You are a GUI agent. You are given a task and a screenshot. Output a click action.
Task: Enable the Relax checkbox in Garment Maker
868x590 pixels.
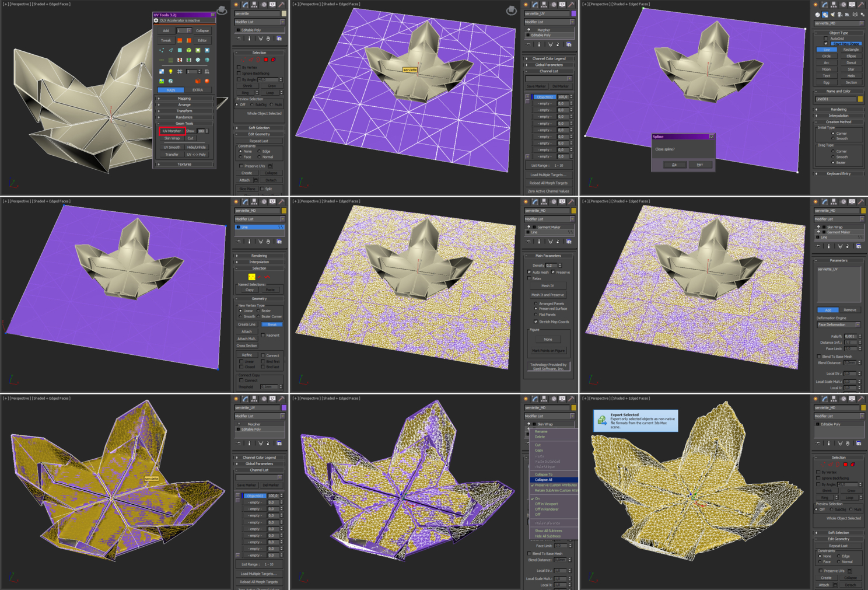pyautogui.click(x=529, y=278)
